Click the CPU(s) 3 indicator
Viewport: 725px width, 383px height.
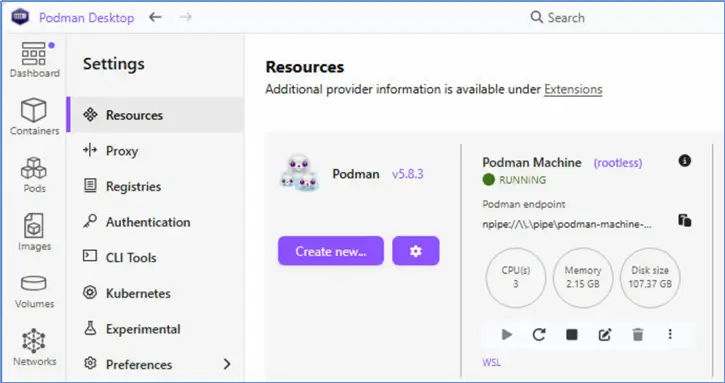(x=516, y=278)
